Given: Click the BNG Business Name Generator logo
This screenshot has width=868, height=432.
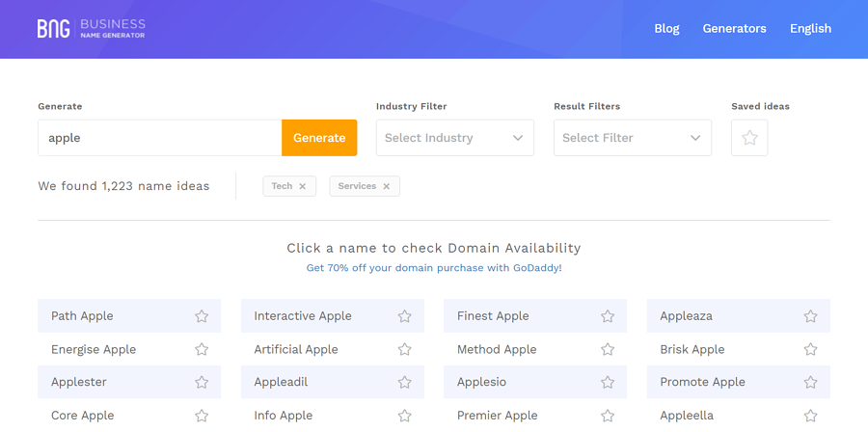Looking at the screenshot, I should pyautogui.click(x=91, y=28).
